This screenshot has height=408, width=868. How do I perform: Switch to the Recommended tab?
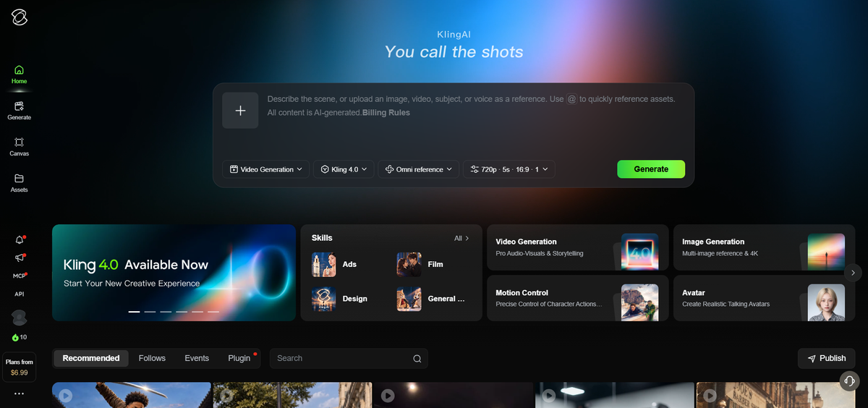[x=91, y=358]
